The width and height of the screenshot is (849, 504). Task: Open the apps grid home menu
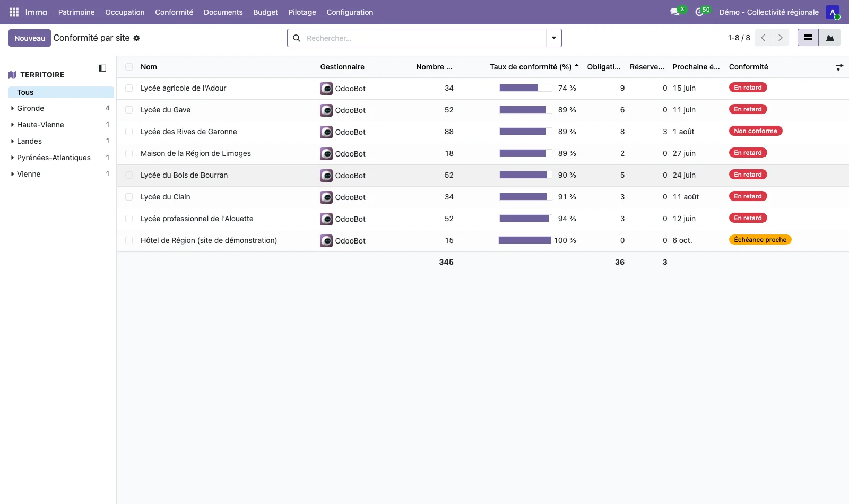14,12
